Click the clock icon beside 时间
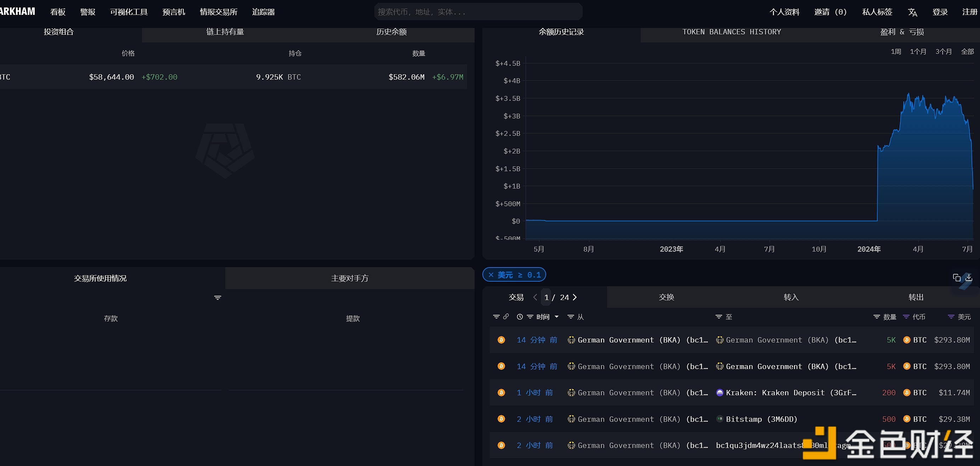Image resolution: width=980 pixels, height=466 pixels. pos(520,317)
